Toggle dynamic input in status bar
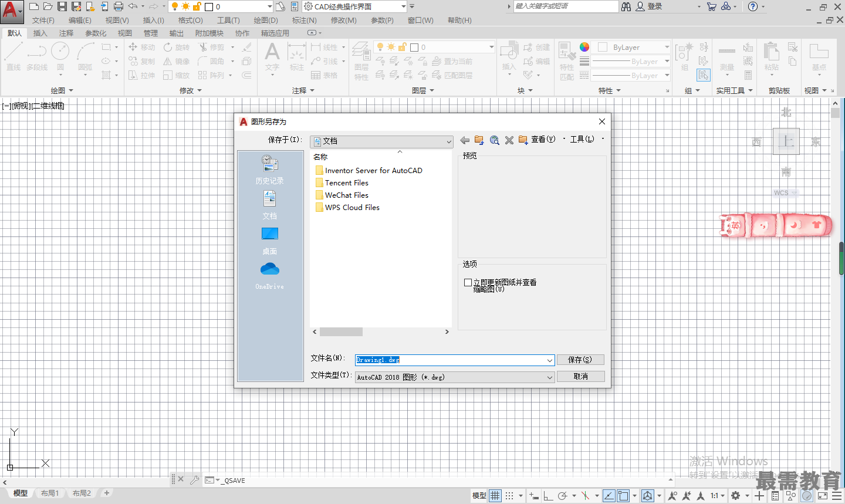 [x=534, y=496]
